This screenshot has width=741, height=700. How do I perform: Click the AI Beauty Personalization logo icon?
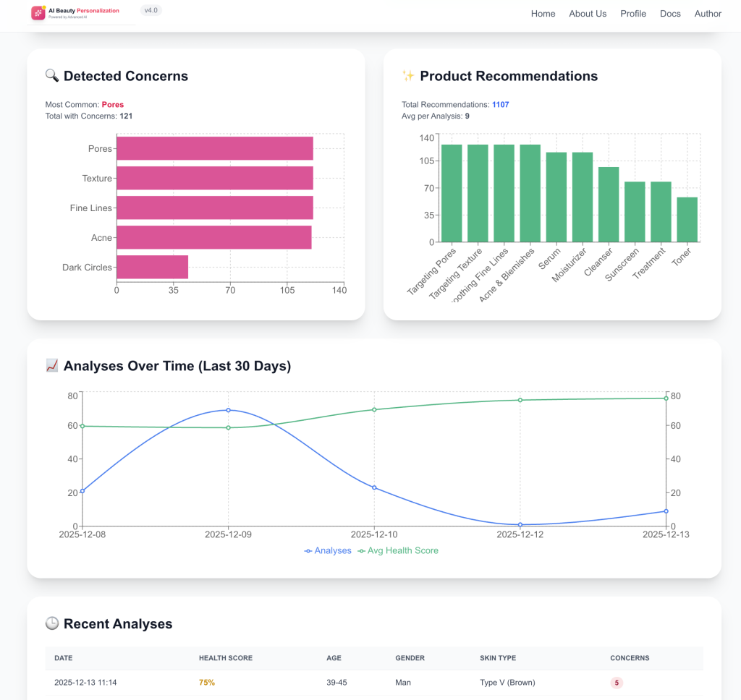[x=38, y=13]
